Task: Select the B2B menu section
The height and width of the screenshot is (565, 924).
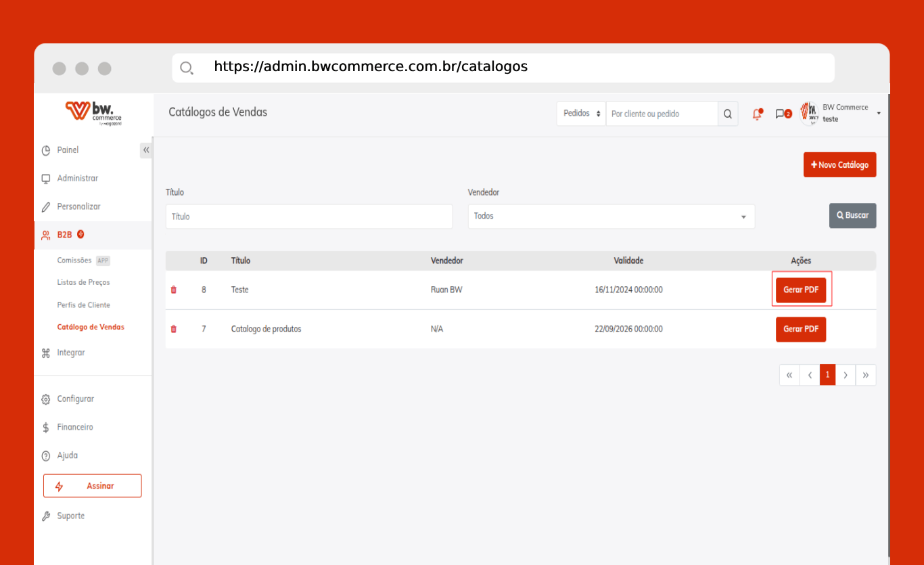Action: (64, 235)
